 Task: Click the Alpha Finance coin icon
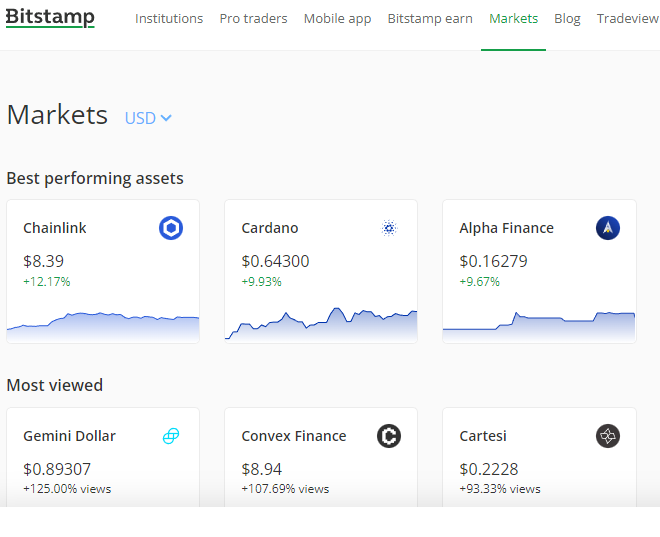coord(608,228)
